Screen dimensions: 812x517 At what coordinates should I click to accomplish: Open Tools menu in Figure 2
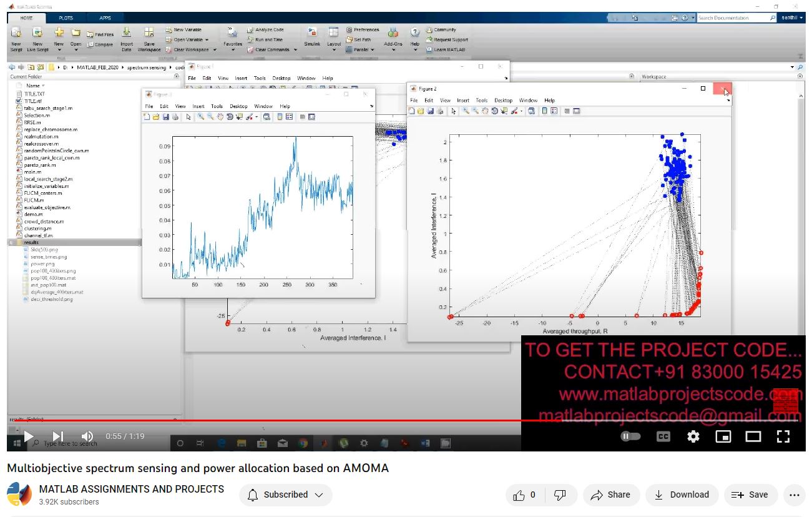[482, 101]
